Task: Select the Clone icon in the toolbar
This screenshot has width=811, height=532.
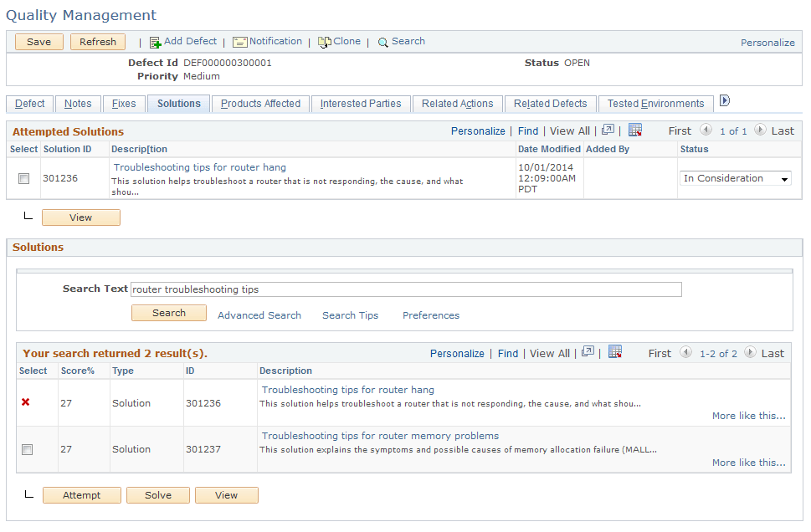Action: point(322,41)
